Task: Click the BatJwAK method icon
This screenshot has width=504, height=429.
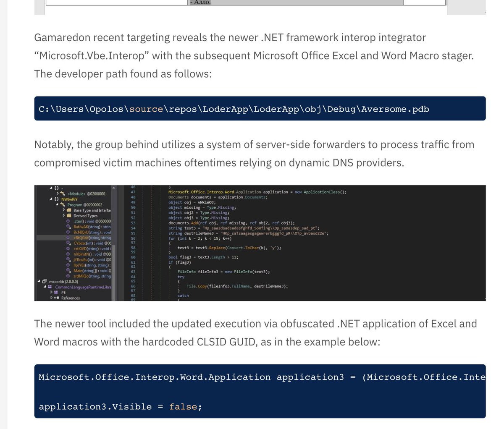Action: pos(68,227)
